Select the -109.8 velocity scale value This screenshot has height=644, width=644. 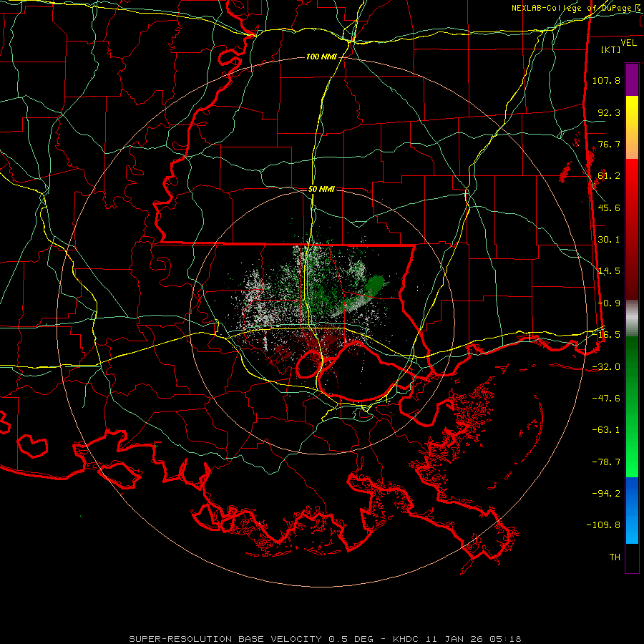point(604,525)
